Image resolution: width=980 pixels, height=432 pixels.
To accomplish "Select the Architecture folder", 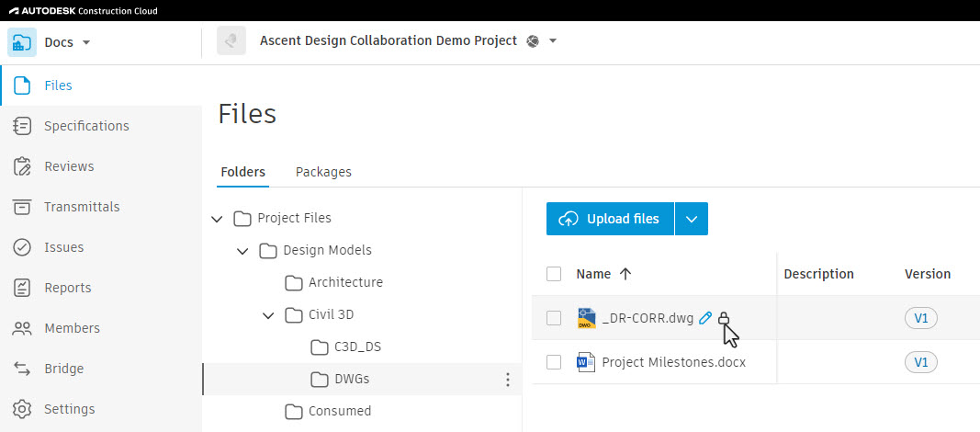I will tap(345, 282).
